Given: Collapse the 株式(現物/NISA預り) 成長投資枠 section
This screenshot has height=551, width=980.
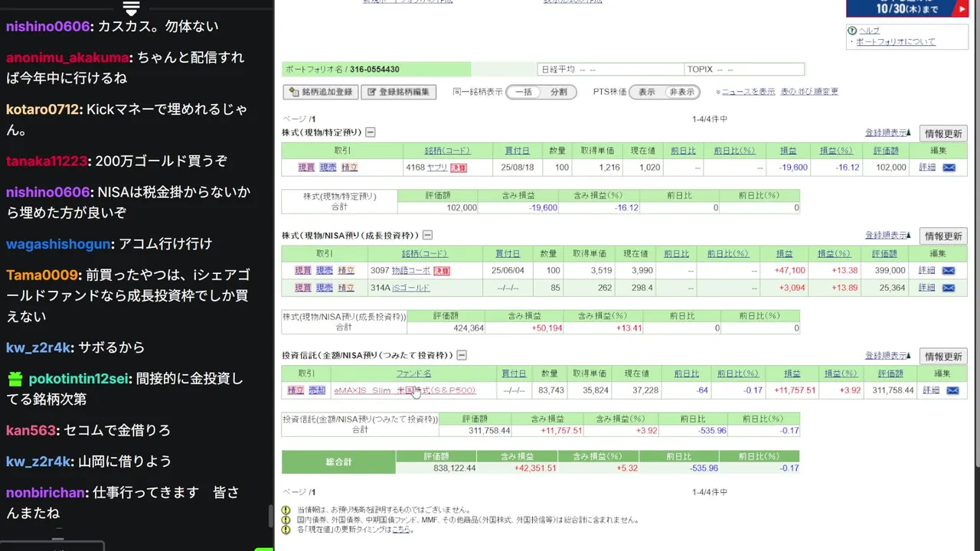Looking at the screenshot, I should (427, 236).
